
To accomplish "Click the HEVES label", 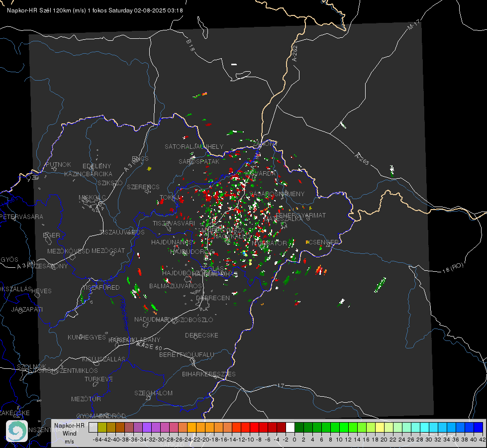I will [x=41, y=291].
